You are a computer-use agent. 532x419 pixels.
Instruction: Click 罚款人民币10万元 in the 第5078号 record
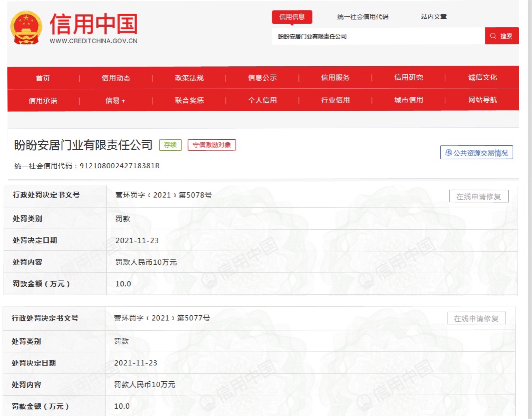click(x=146, y=262)
